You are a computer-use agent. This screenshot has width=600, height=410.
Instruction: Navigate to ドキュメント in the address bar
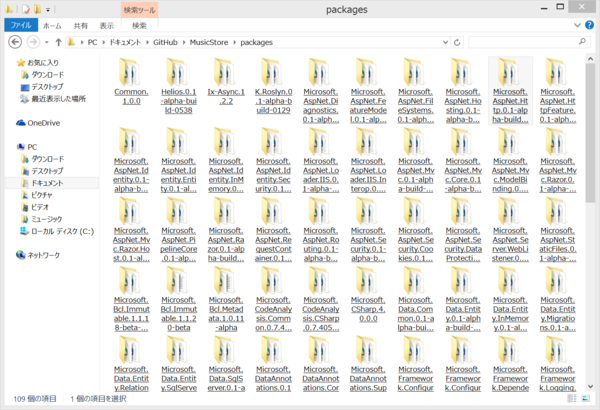pos(125,42)
